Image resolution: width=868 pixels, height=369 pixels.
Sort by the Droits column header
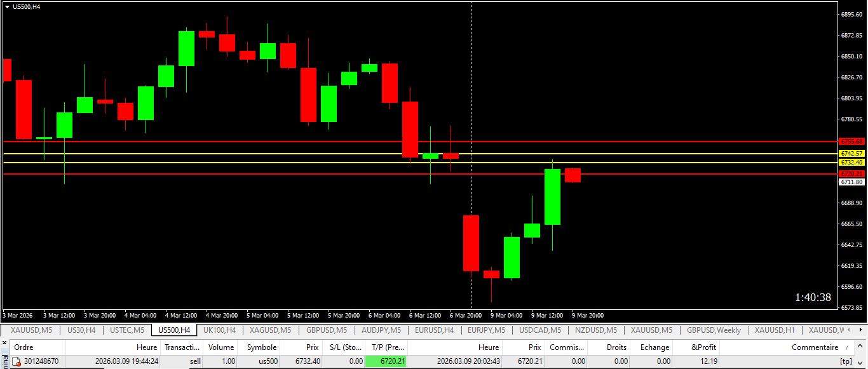tap(609, 347)
